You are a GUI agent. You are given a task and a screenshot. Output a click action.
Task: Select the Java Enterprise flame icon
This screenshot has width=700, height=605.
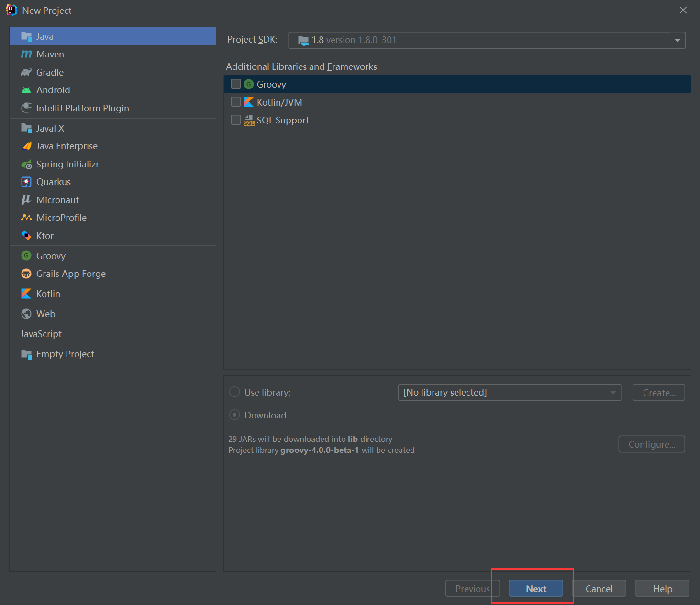click(27, 146)
